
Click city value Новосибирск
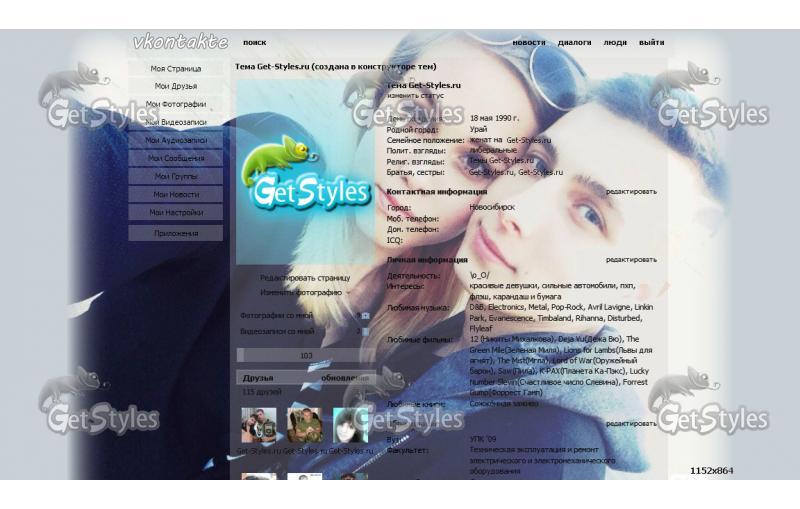[492, 208]
